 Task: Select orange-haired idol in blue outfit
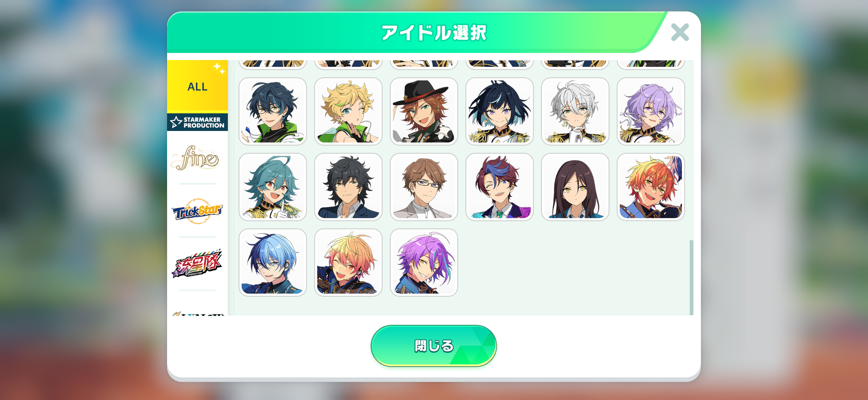click(651, 187)
